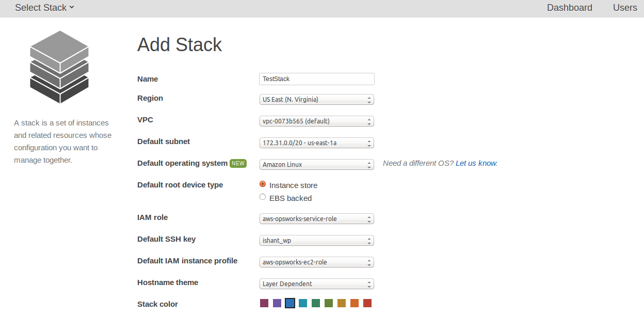Viewport: 644px width, 315px height.
Task: Go to the Dashboard page
Action: (x=569, y=8)
